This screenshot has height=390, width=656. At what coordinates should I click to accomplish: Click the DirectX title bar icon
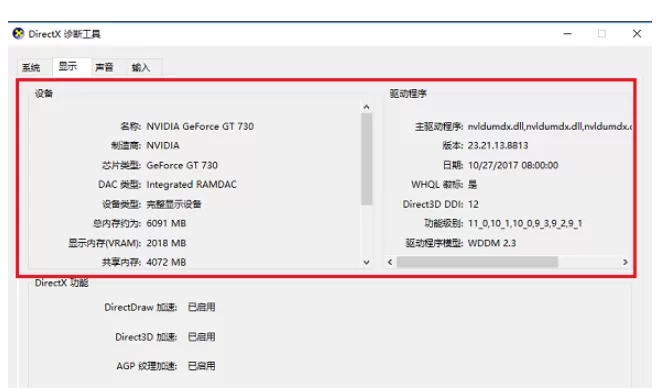click(x=18, y=33)
